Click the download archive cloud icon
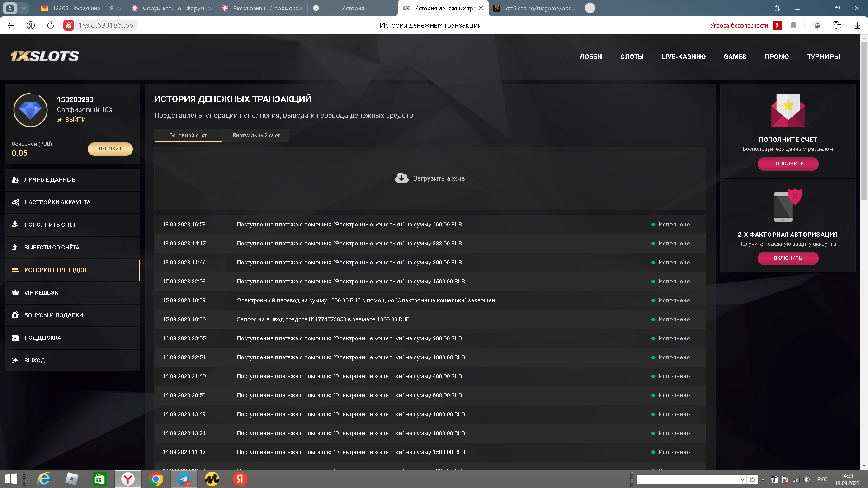Image resolution: width=868 pixels, height=488 pixels. pos(401,178)
